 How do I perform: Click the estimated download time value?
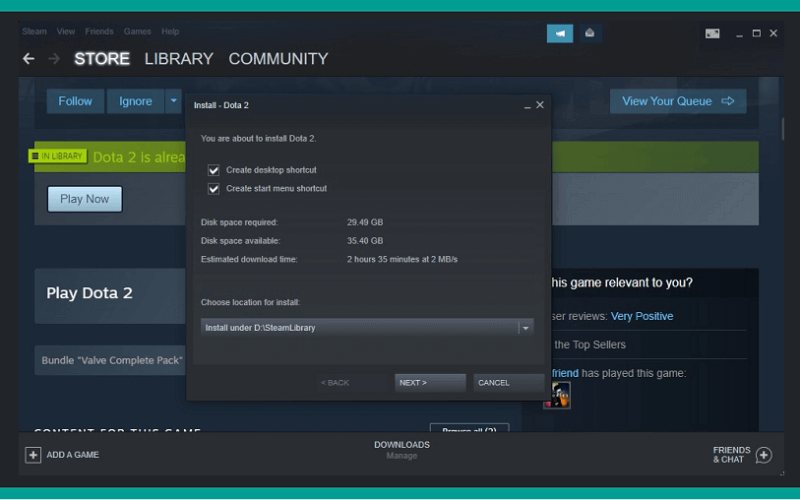402,259
